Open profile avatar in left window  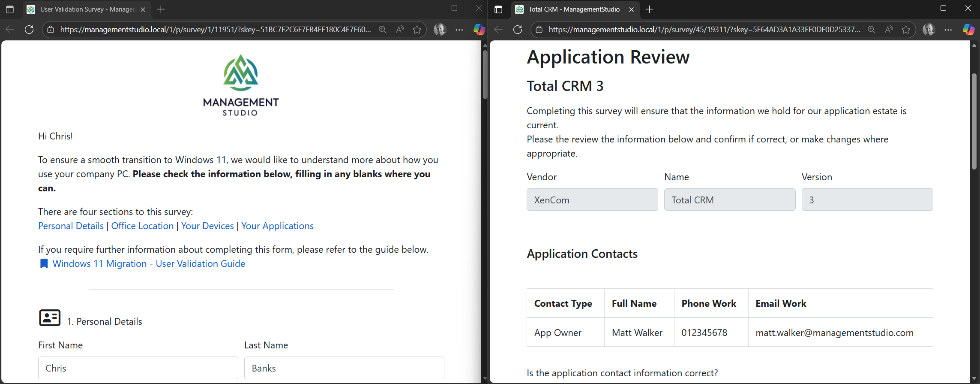440,30
